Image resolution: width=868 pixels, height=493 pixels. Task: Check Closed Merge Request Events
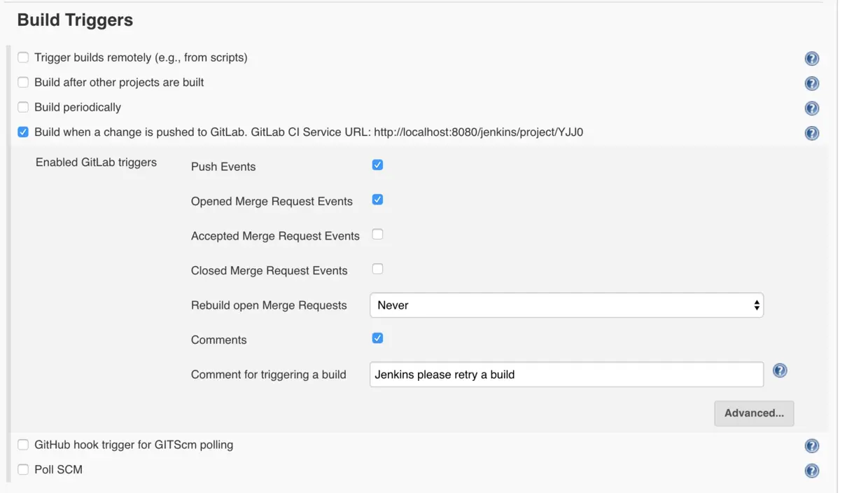click(x=377, y=269)
